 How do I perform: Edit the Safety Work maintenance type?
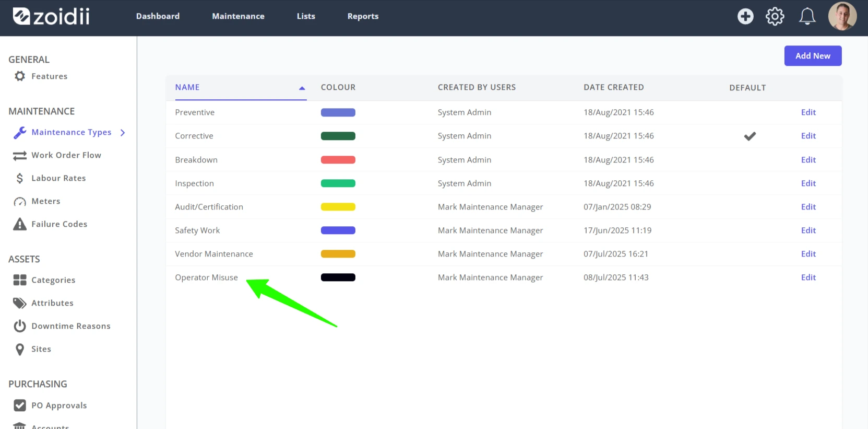point(808,230)
